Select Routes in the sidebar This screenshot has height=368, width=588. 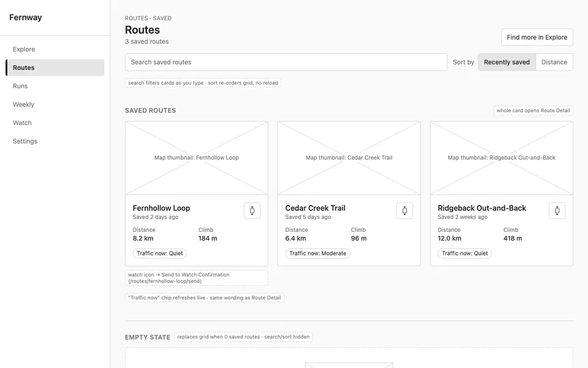pyautogui.click(x=55, y=67)
